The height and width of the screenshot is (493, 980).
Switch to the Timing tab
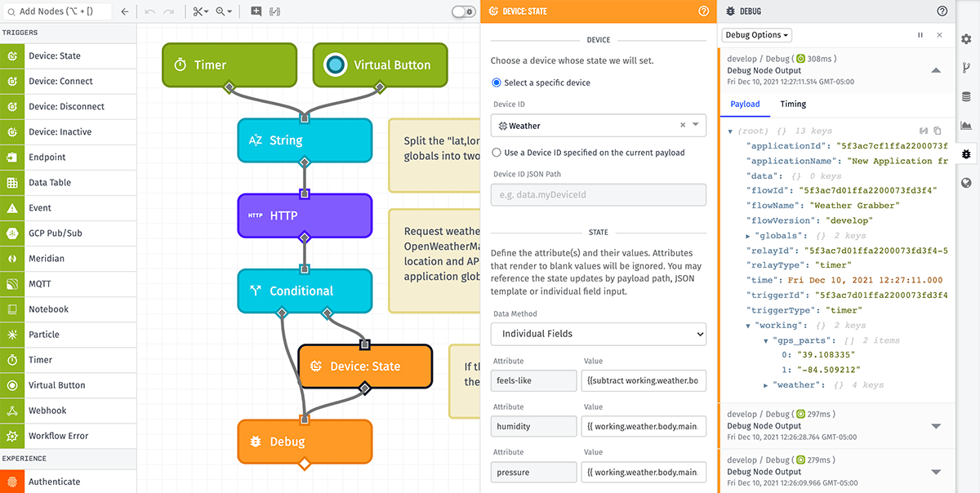(x=793, y=104)
